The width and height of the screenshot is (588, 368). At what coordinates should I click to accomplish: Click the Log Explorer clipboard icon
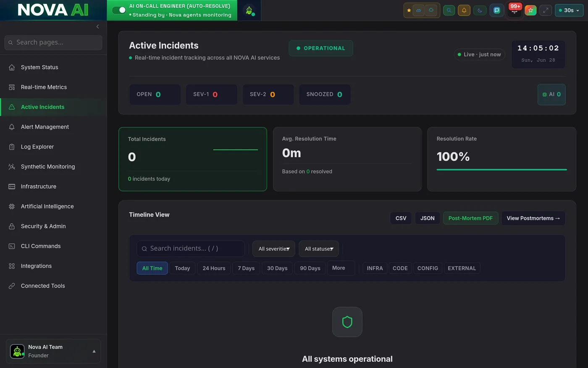[12, 147]
